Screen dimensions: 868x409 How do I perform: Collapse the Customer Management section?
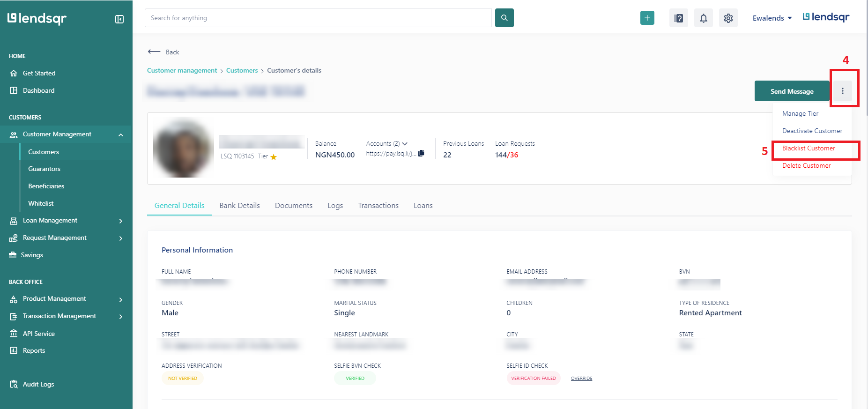(x=121, y=135)
